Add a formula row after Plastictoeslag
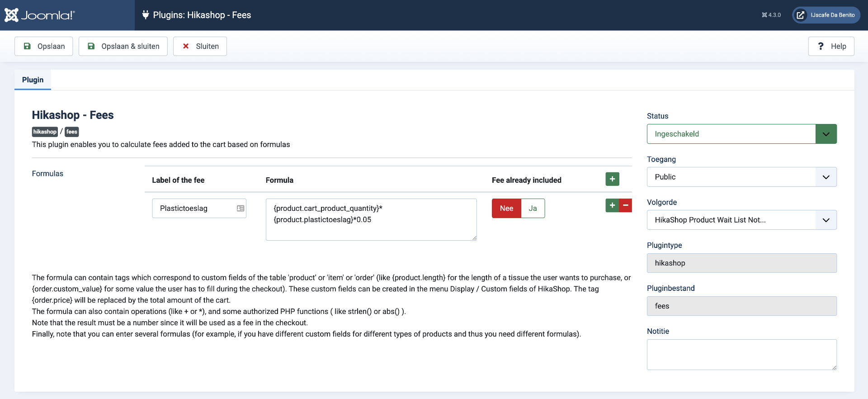868x399 pixels. 612,205
